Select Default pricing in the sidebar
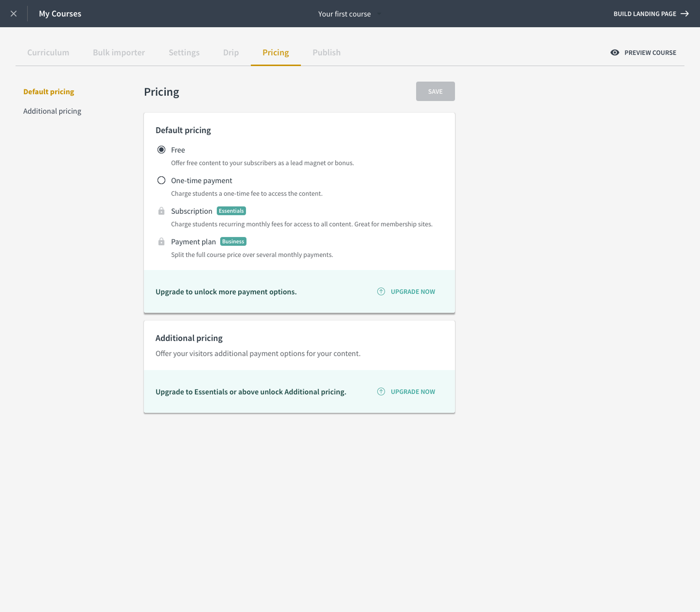Image resolution: width=700 pixels, height=612 pixels. (49, 91)
